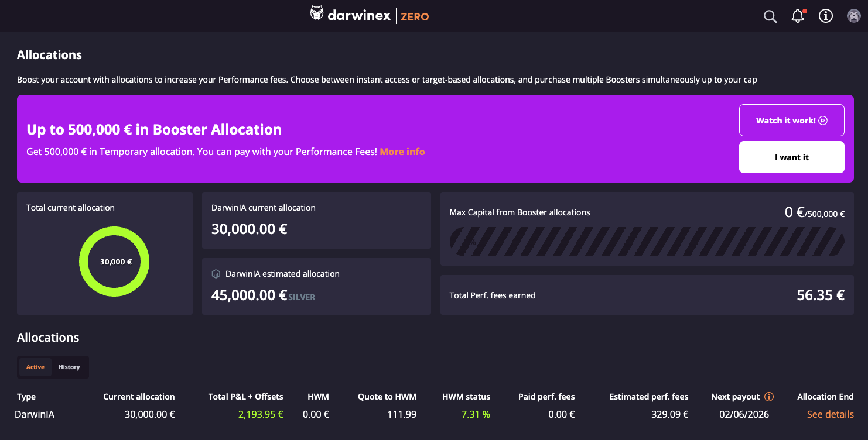868x440 pixels.
Task: Click the 329.09 € estimated perf. fees
Action: pos(669,414)
